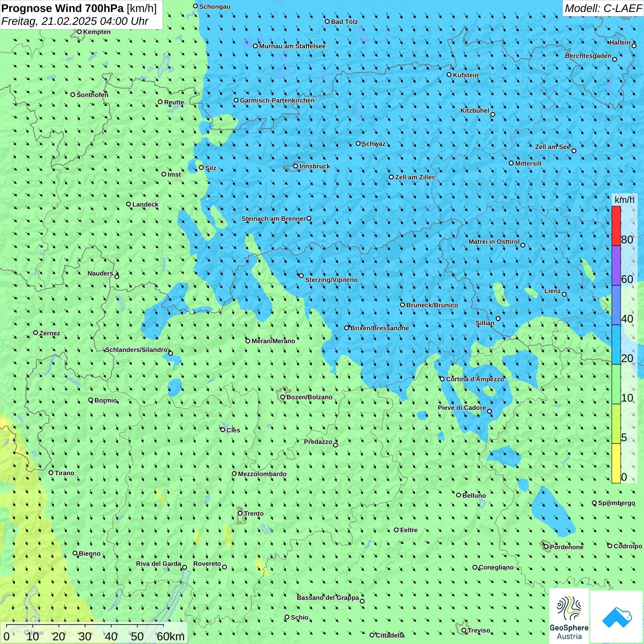This screenshot has height=644, width=644.
Task: Click the Rovereto label
Action: coord(207,563)
